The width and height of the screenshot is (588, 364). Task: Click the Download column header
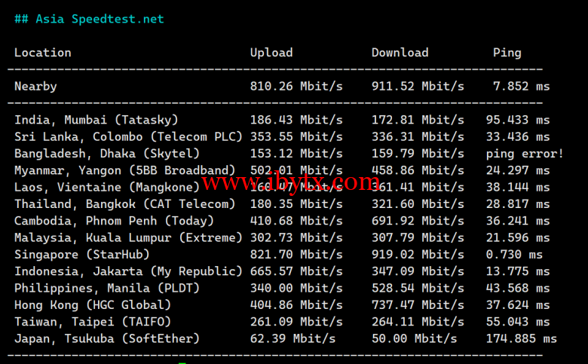point(400,53)
